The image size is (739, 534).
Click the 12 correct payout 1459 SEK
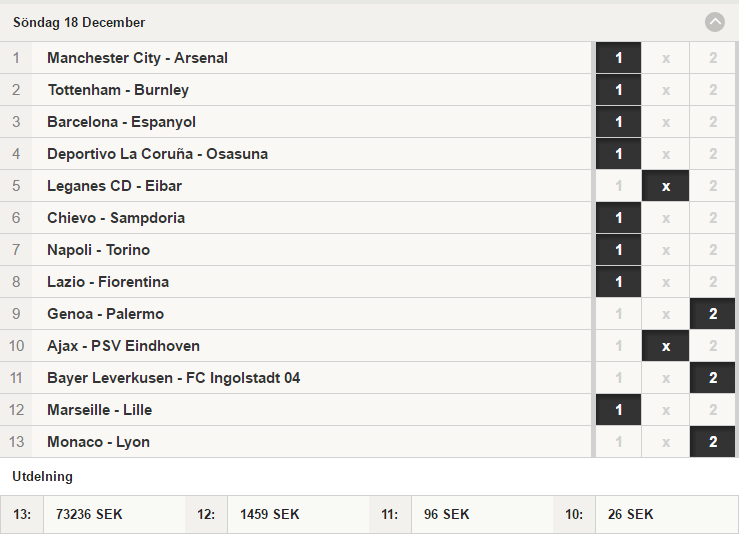270,514
